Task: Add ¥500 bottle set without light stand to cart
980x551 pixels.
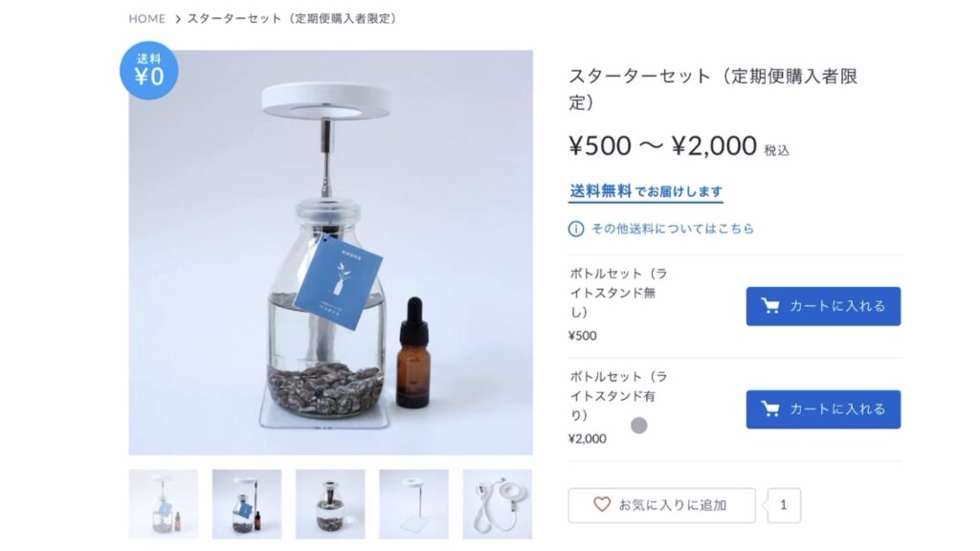Action: pos(823,306)
